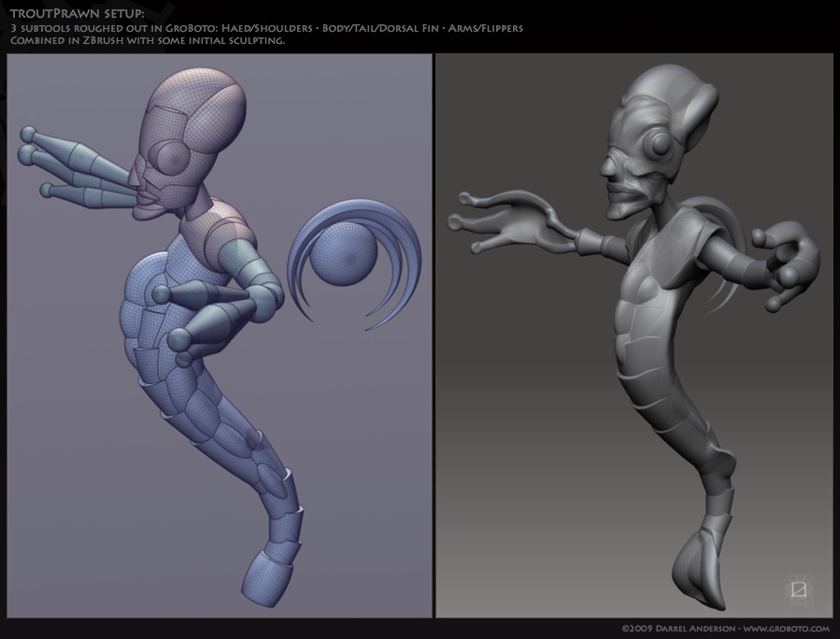Screen dimensions: 840x639
Task: Click the "Combined in ZBrush with some initial sculpting." line
Action: (x=148, y=41)
